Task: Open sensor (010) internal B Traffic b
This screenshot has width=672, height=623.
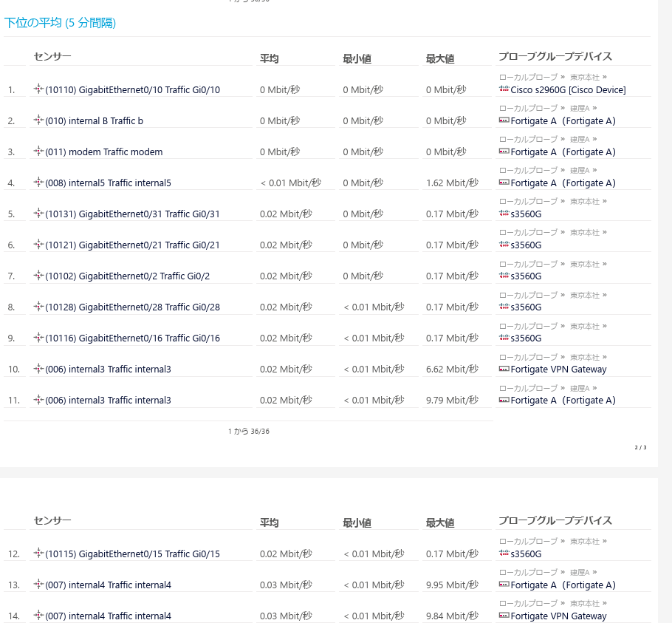Action: (x=95, y=121)
